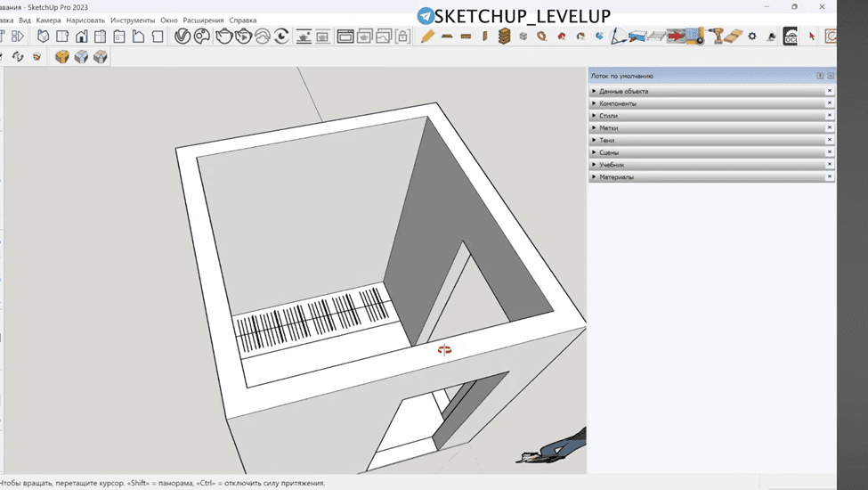Select the orange pencil tool
This screenshot has width=868, height=490.
tap(427, 37)
